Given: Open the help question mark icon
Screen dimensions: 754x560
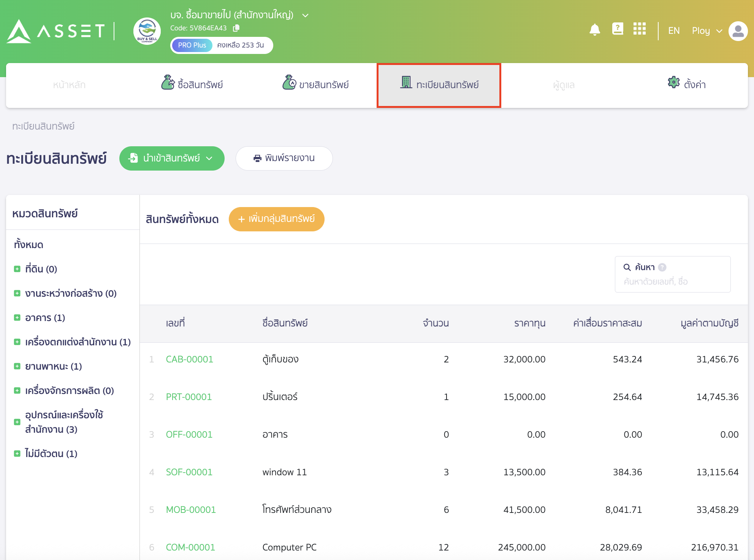Looking at the screenshot, I should click(618, 28).
